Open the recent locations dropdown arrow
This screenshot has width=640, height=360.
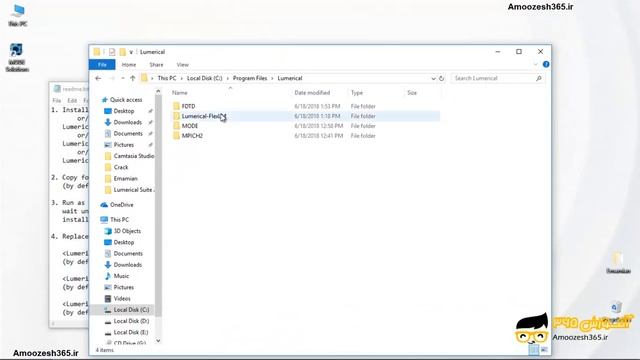coord(122,78)
